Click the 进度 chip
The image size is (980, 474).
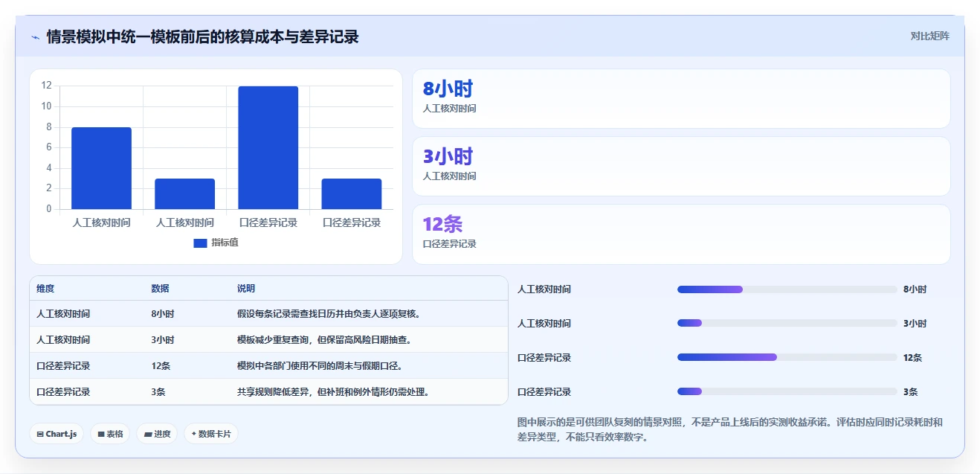(x=157, y=434)
